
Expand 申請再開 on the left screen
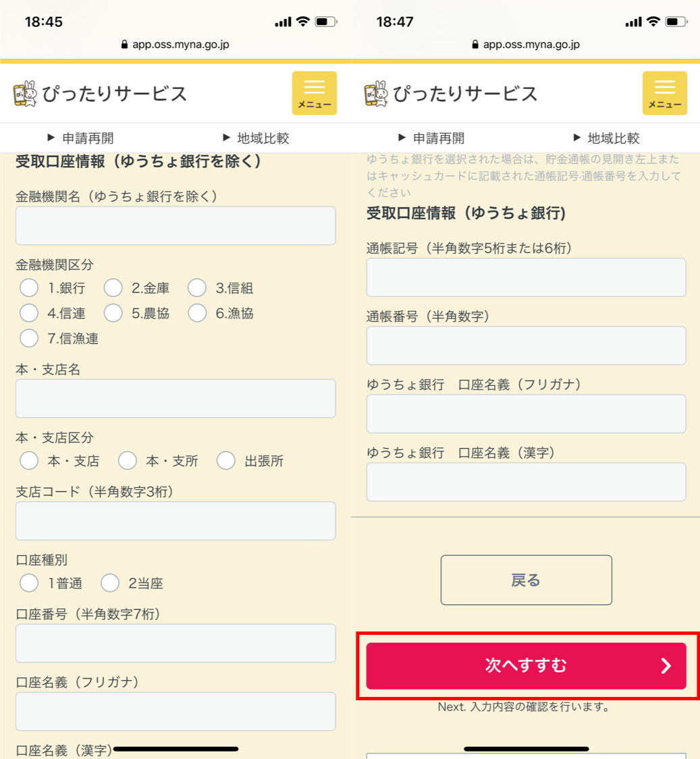tap(80, 138)
